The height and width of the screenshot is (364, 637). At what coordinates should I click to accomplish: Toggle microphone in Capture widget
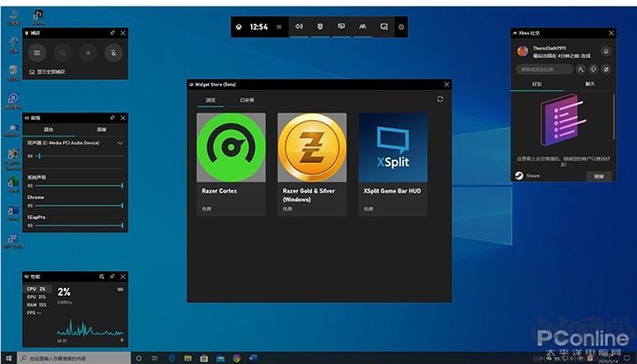pyautogui.click(x=114, y=53)
